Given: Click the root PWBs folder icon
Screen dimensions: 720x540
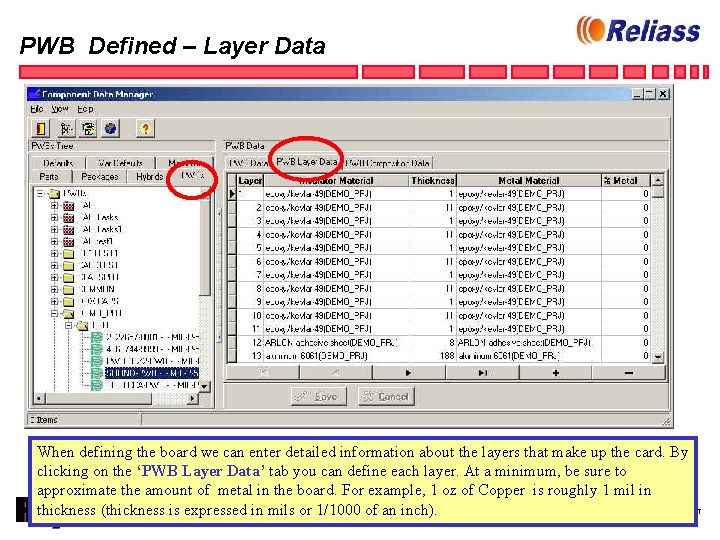Looking at the screenshot, I should 54,193.
